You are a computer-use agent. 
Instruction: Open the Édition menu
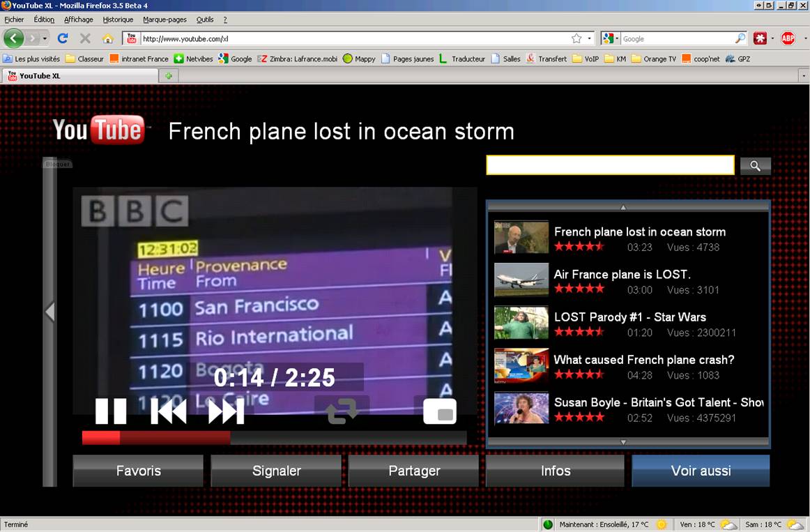[44, 20]
